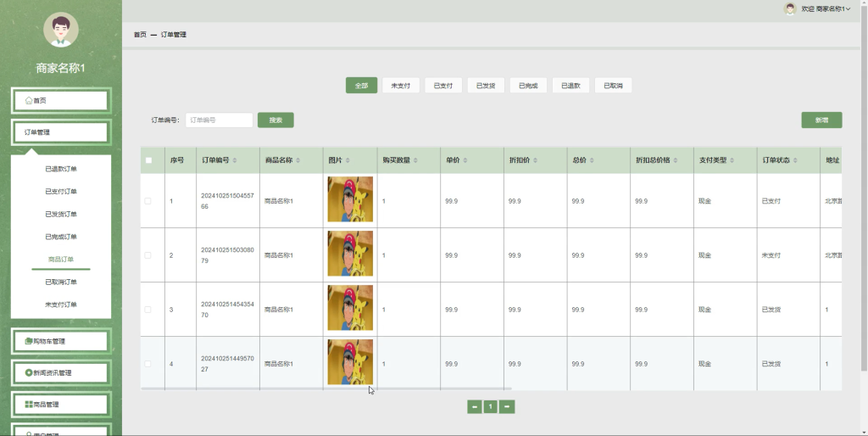Viewport: 868px width, 436px height.
Task: Check the checkbox for order row 1
Action: click(147, 201)
